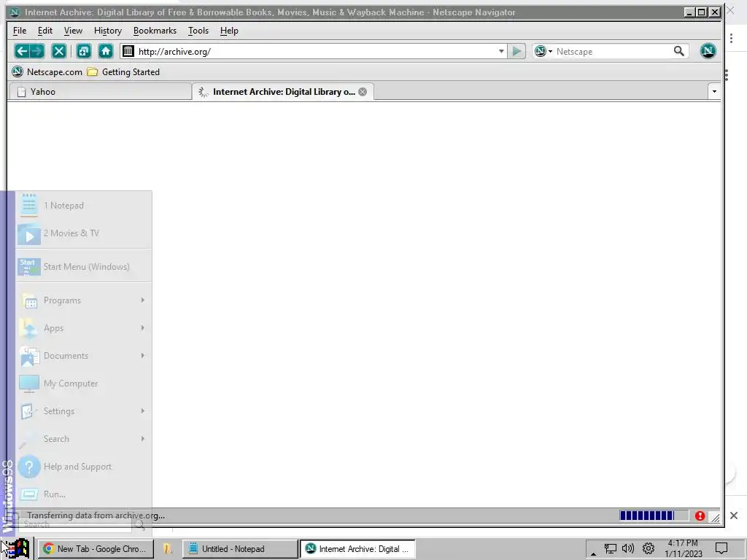Go to the Home page icon
747x560 pixels.
coord(105,51)
